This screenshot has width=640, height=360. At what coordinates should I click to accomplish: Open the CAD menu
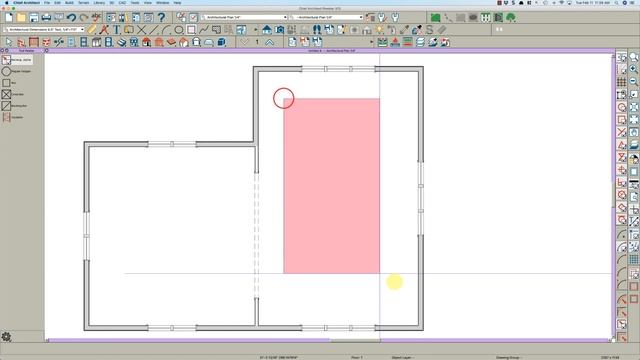[x=122, y=3]
